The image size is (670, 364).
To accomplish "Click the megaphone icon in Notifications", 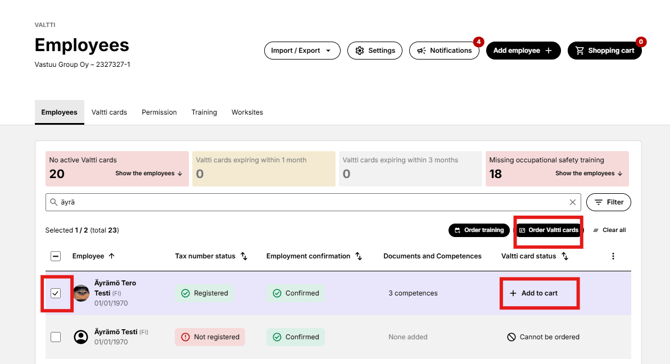I will point(421,50).
